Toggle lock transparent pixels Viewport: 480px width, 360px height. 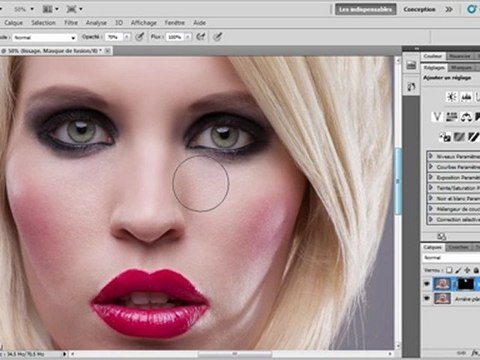tap(449, 270)
